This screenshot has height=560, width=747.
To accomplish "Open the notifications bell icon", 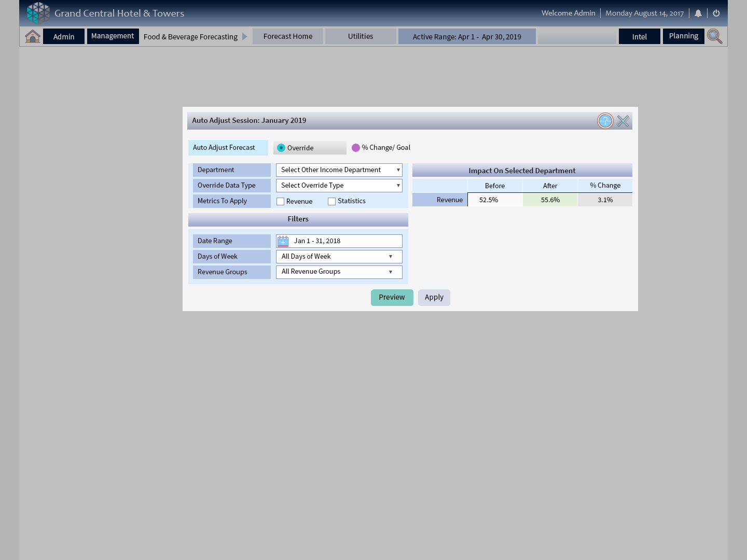I will [x=698, y=13].
